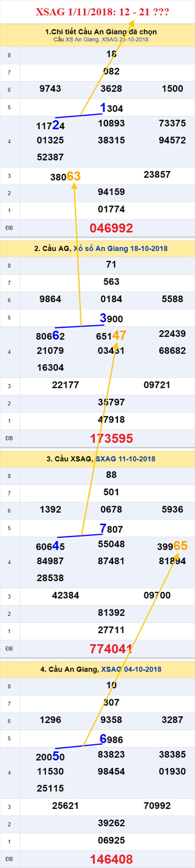
Task: Click prize number 01774
Action: tap(111, 210)
